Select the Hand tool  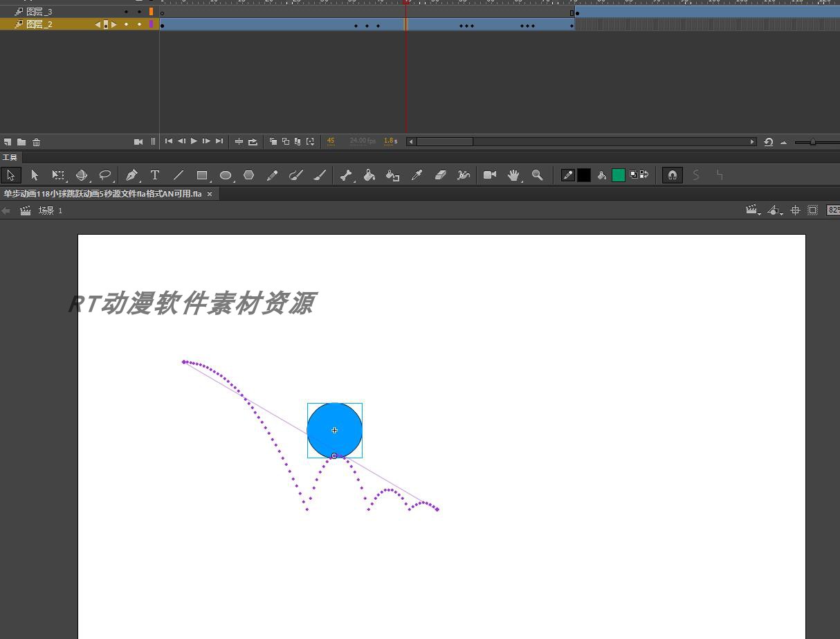pyautogui.click(x=513, y=176)
